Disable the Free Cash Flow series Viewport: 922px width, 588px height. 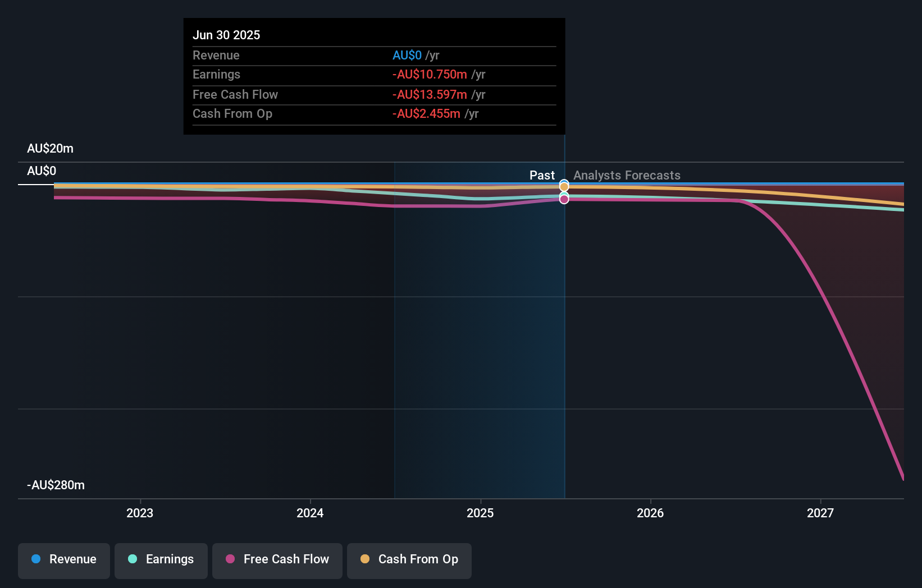click(x=277, y=559)
